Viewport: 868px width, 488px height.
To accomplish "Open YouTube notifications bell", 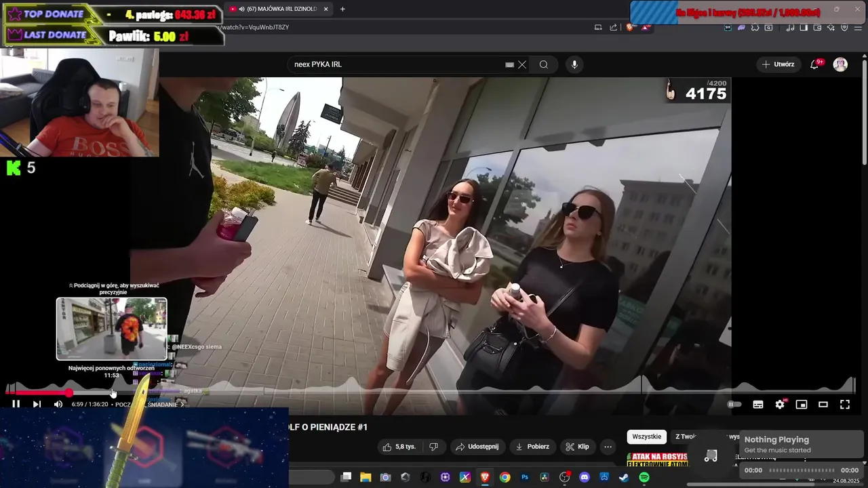I will coord(815,64).
